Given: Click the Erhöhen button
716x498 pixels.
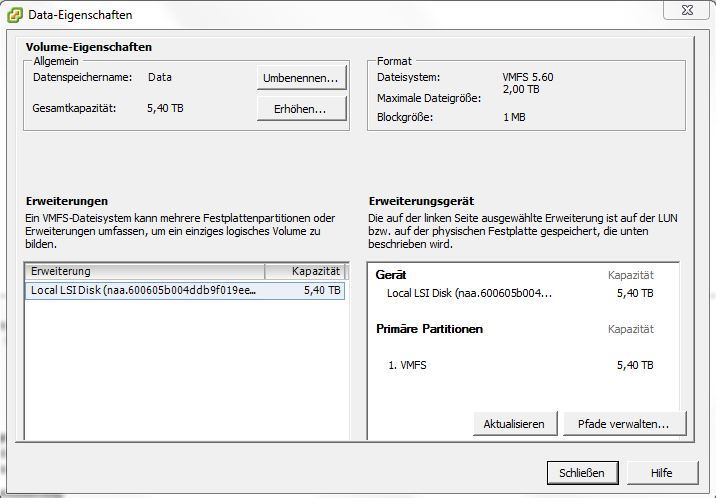Looking at the screenshot, I should pos(301,109).
